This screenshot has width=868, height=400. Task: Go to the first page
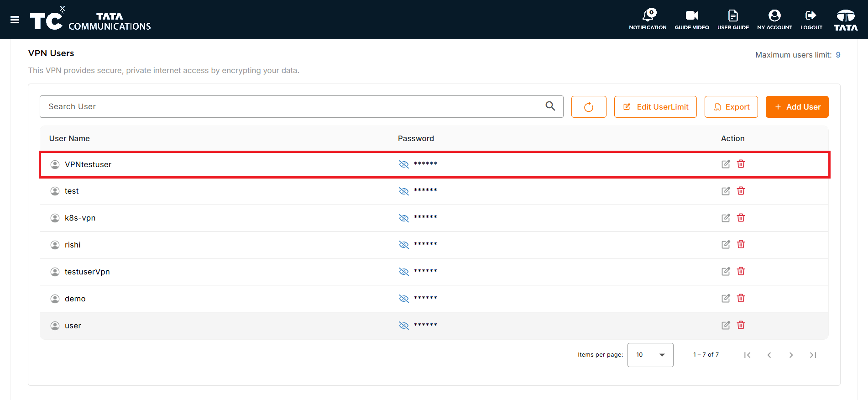pos(747,355)
